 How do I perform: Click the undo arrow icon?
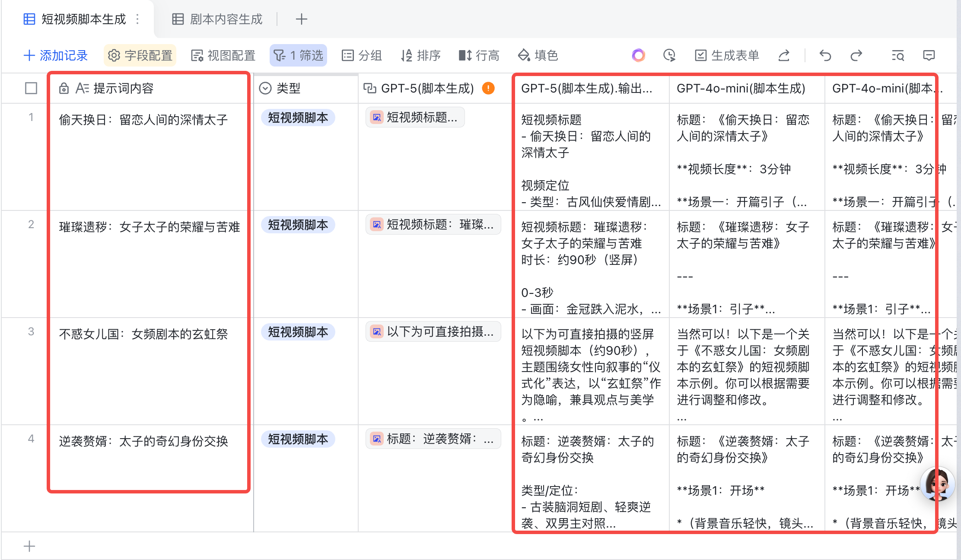point(825,55)
